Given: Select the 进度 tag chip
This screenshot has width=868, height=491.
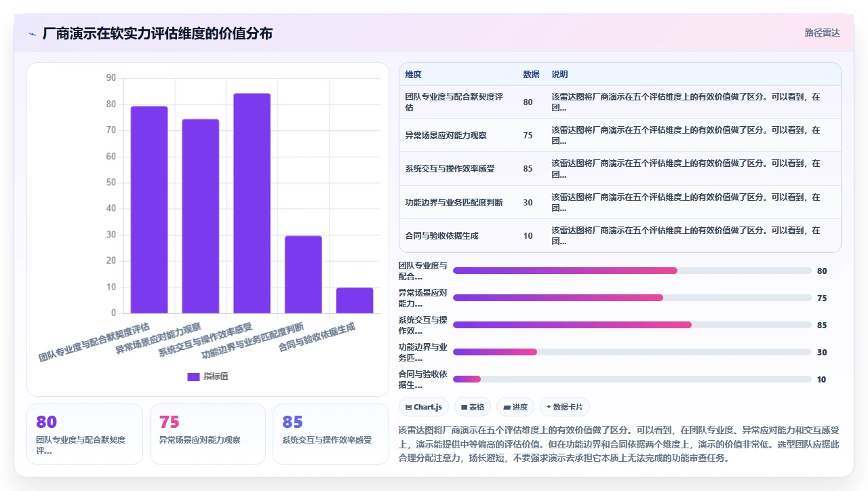Looking at the screenshot, I should 515,407.
